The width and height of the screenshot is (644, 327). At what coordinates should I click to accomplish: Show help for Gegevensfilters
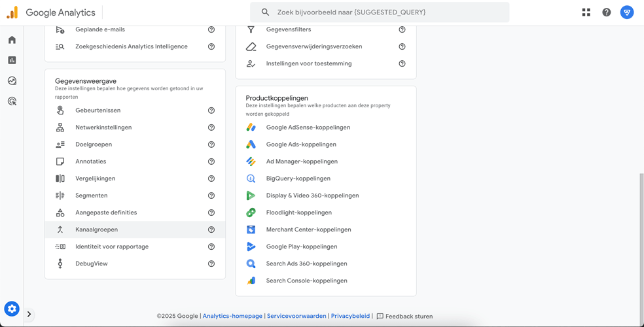pos(402,29)
